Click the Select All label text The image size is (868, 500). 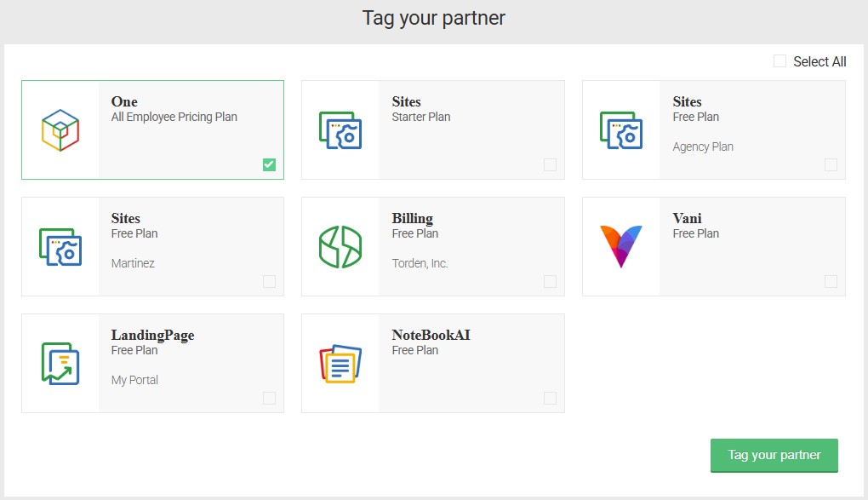[819, 61]
